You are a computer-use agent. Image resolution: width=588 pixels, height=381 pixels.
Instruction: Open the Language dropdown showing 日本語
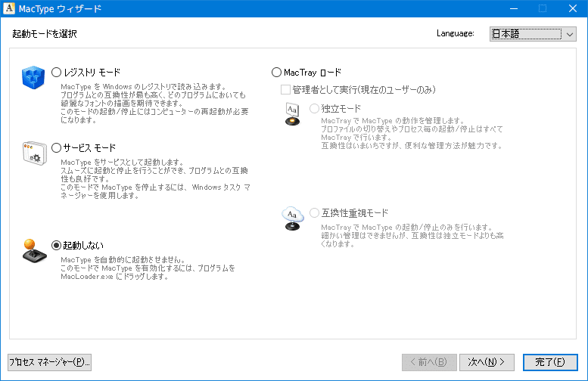533,34
